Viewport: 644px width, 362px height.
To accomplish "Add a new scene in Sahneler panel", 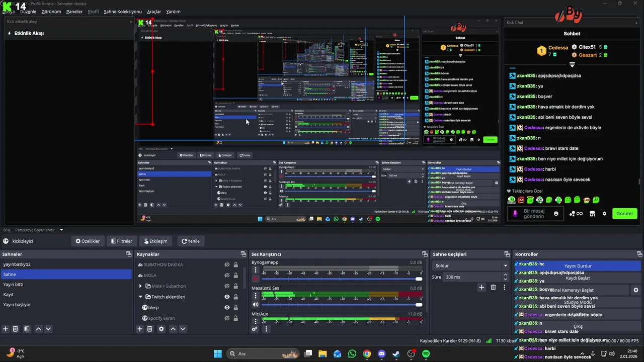I will [6, 329].
